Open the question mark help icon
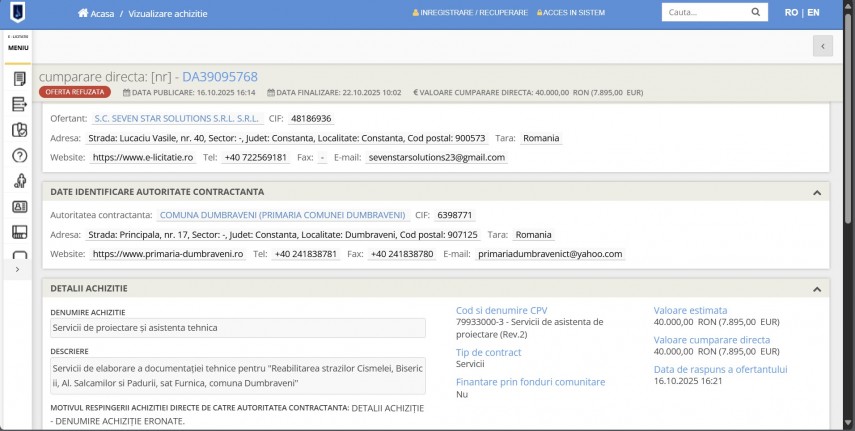This screenshot has height=431, width=855. (19, 155)
